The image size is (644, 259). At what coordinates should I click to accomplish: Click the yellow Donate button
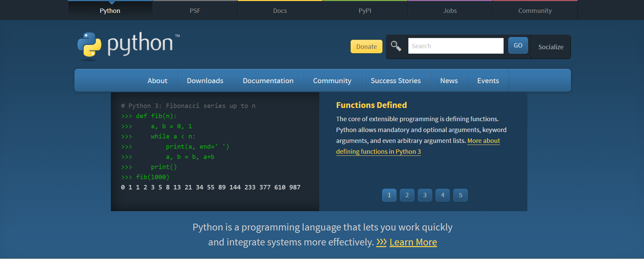pos(367,47)
